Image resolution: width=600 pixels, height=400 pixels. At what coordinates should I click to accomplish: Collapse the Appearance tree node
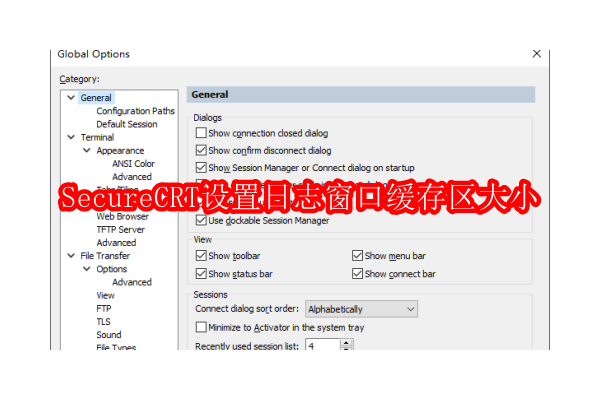tap(87, 150)
